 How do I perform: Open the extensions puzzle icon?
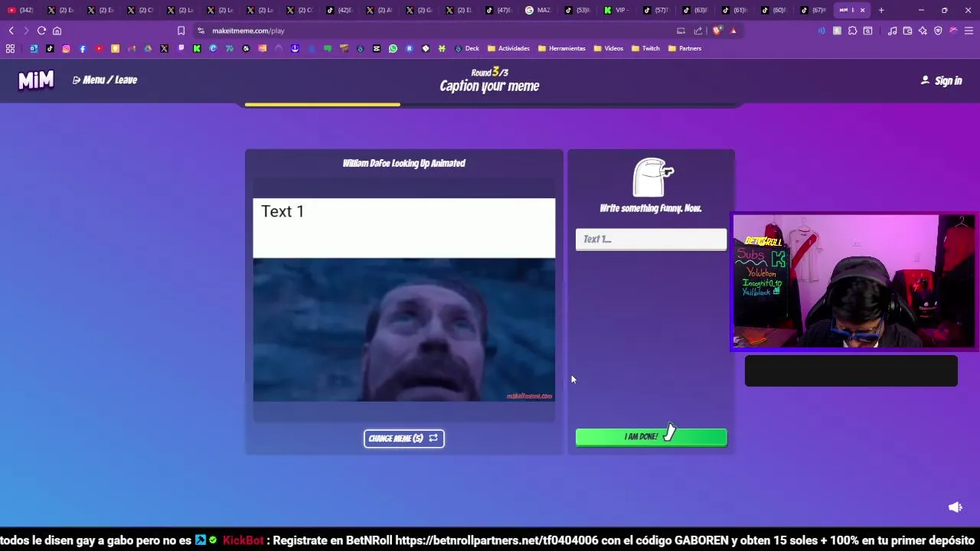[852, 31]
